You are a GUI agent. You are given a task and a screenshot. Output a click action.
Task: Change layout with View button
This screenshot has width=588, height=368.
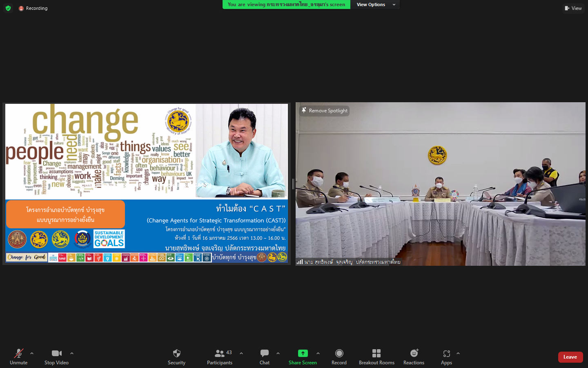point(573,8)
